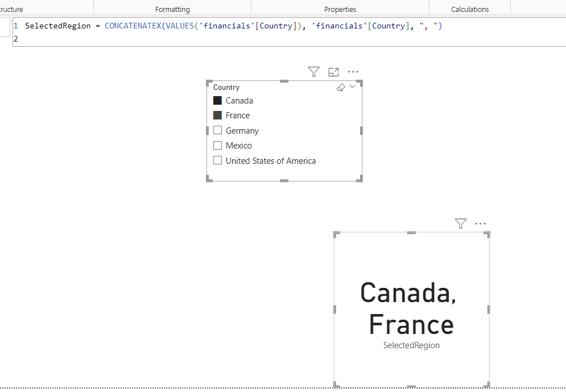Click the SelectedRegion card label
Viewport: 566px width, 392px height.
pos(411,345)
